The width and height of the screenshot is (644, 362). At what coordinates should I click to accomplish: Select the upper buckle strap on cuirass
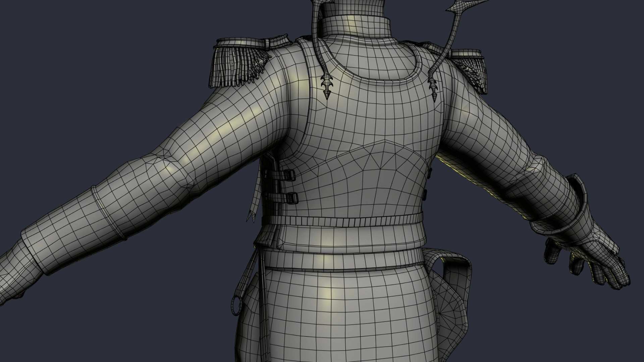[x=281, y=175]
